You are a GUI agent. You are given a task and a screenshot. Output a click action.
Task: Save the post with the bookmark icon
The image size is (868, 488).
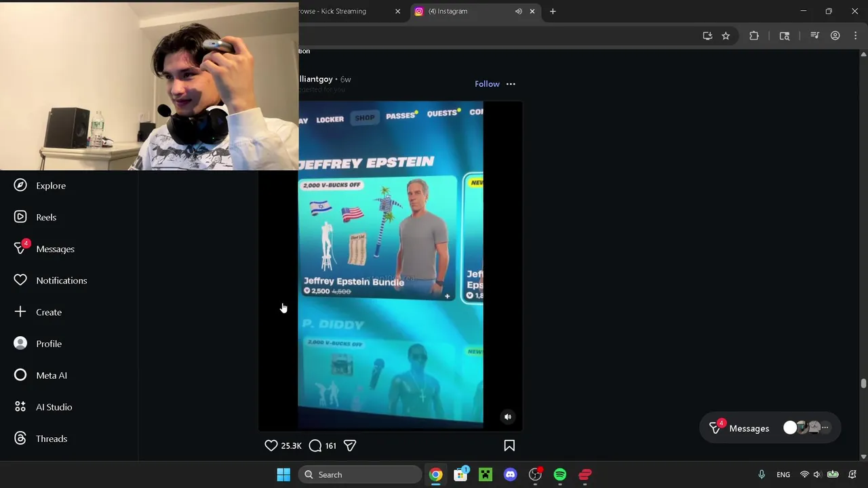click(509, 445)
